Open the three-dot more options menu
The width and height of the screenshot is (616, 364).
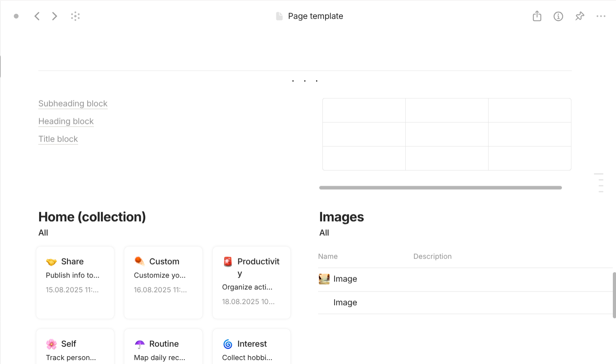601,16
